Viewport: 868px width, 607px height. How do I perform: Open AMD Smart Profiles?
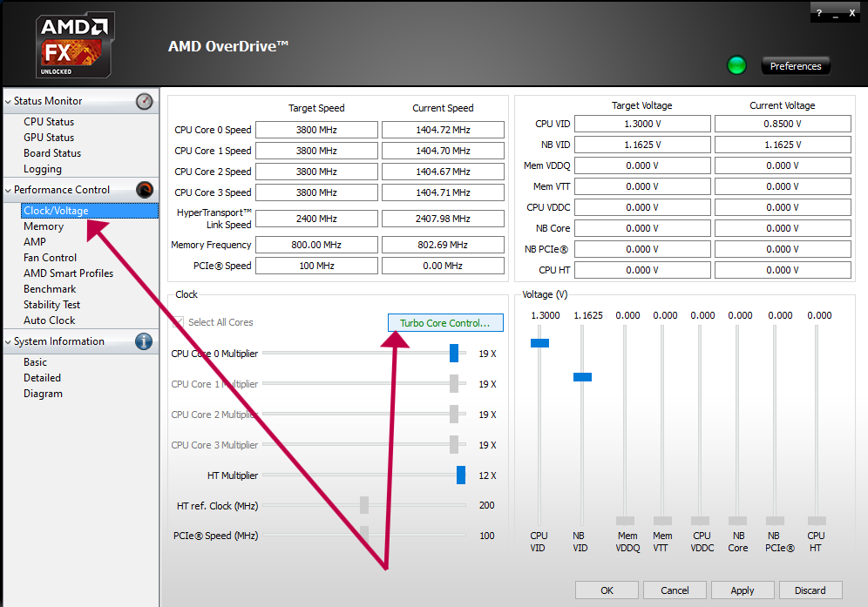(x=68, y=273)
